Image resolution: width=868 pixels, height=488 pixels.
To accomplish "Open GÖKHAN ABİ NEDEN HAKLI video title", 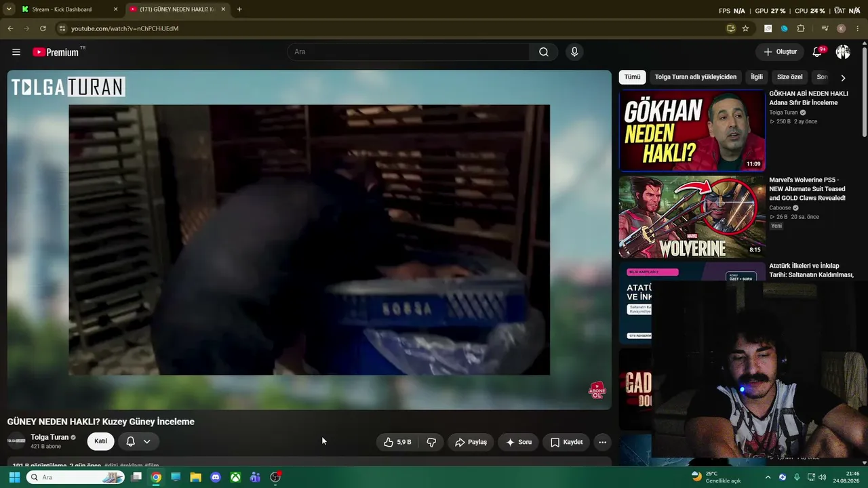I will pyautogui.click(x=808, y=98).
